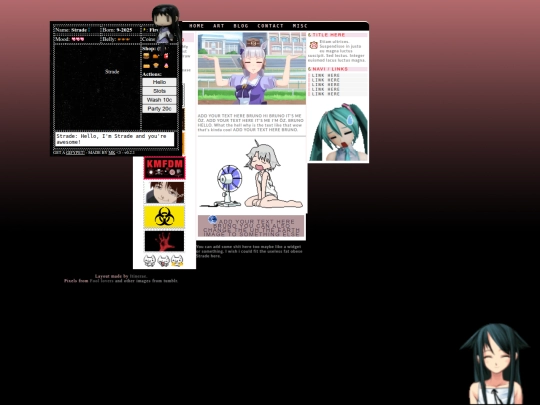Buy the pink cupcake item in shop
540x405 pixels.
tap(166, 65)
